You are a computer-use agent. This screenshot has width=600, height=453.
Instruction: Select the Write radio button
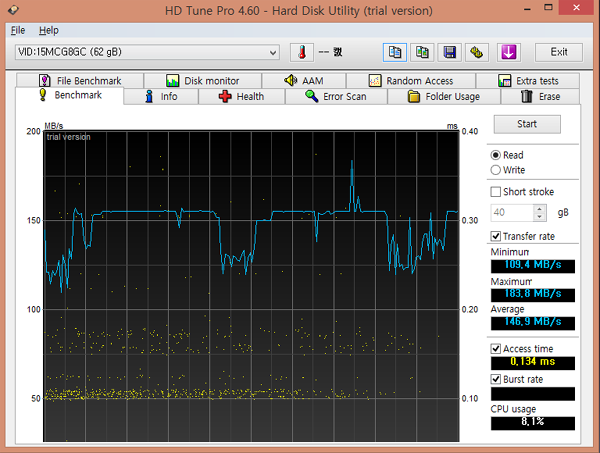pyautogui.click(x=496, y=170)
